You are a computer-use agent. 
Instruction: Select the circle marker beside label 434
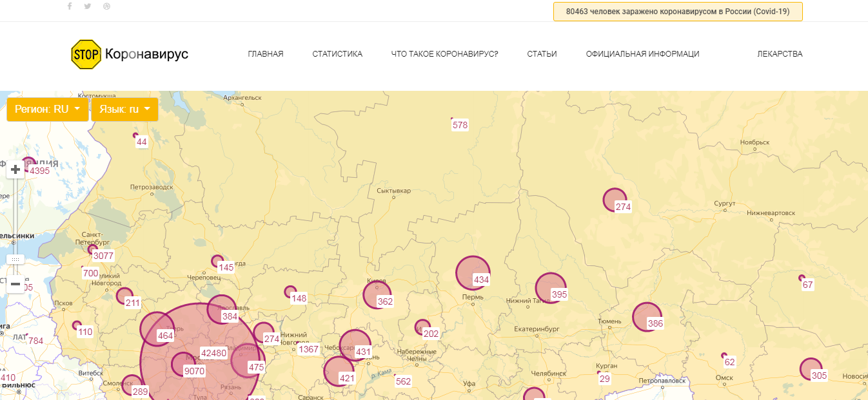(x=473, y=273)
